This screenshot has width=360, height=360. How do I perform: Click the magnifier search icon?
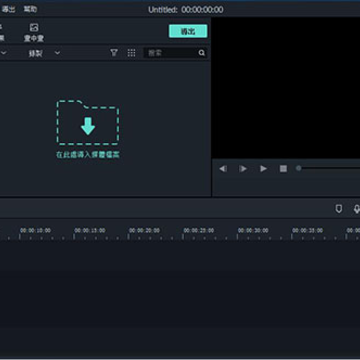[x=202, y=53]
